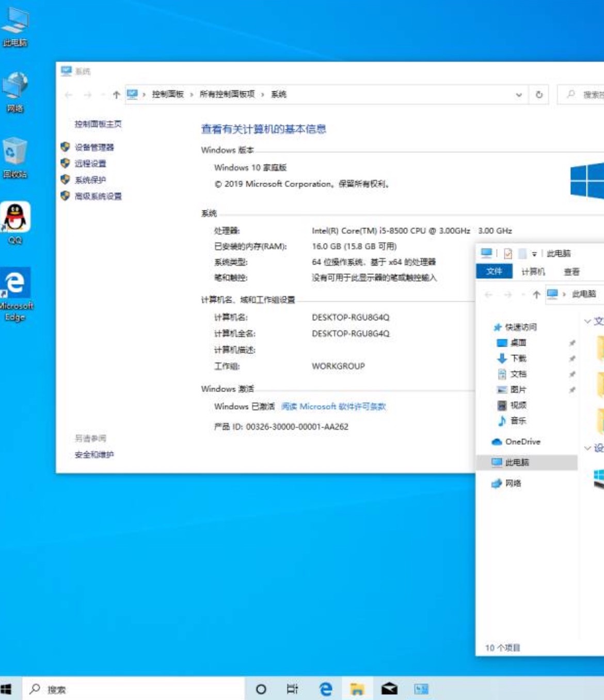Open the 文件 menu in File Explorer
This screenshot has height=700, width=604.
(494, 272)
